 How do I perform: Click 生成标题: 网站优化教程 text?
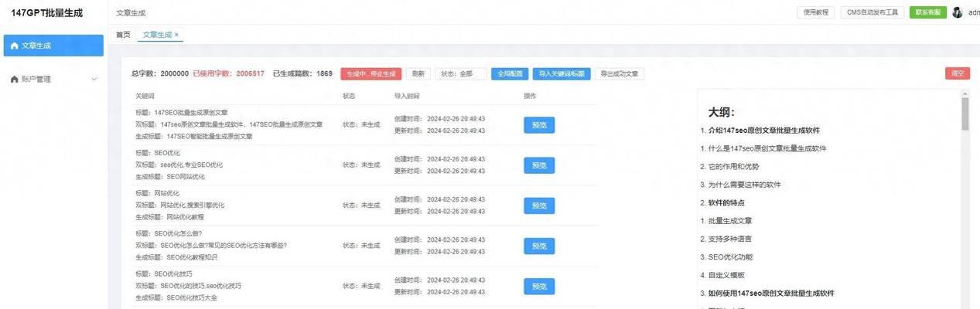[169, 217]
